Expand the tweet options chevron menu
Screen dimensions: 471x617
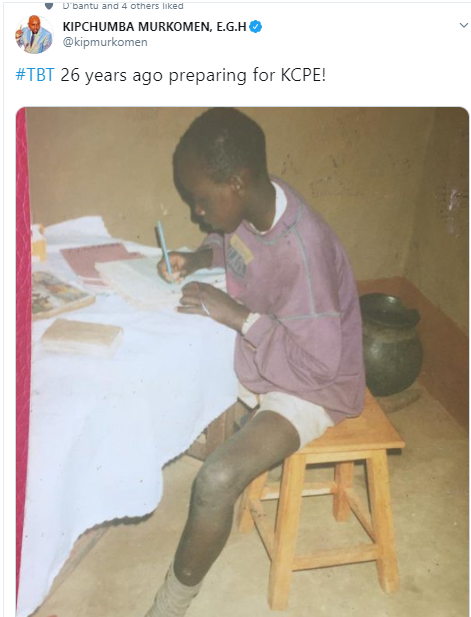click(x=464, y=26)
